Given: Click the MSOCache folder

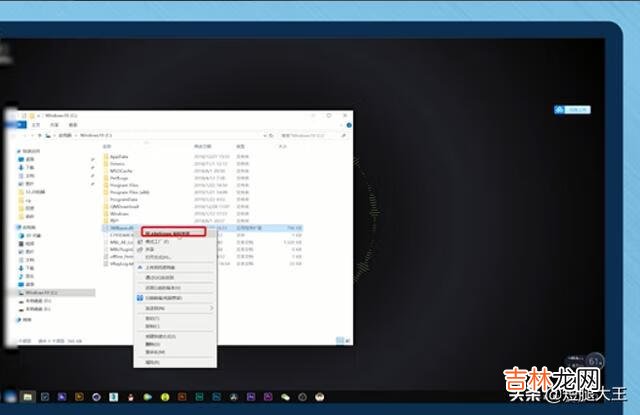Looking at the screenshot, I should point(121,171).
